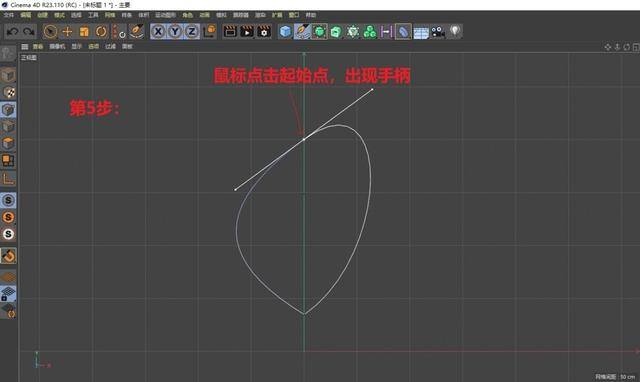Select the Rotate tool
Screen dimensions: 640x382
(x=101, y=31)
